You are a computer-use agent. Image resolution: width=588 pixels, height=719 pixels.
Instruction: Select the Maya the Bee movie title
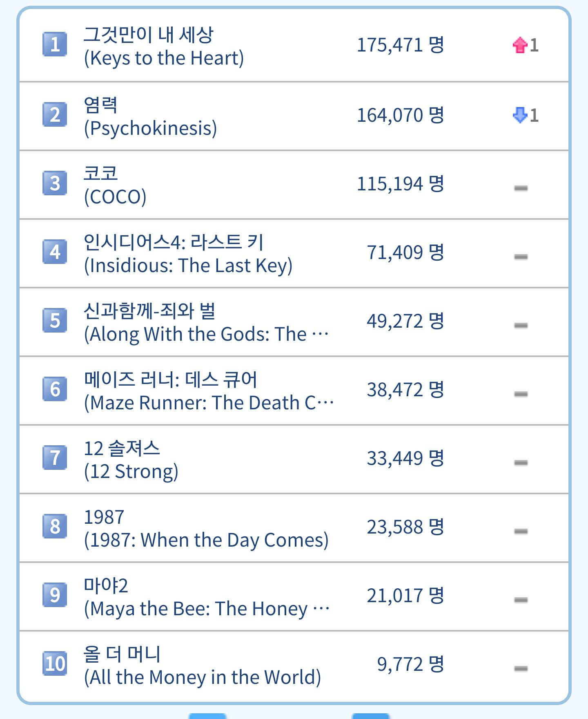point(207,597)
